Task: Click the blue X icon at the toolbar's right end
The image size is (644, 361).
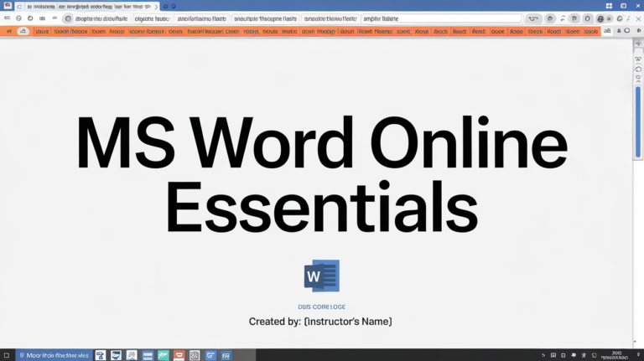Action: (638, 19)
